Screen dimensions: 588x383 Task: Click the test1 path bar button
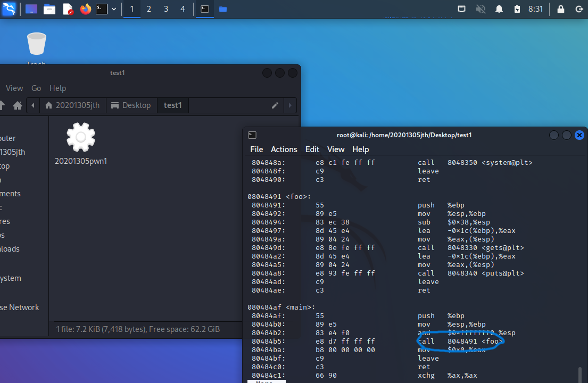coord(172,105)
